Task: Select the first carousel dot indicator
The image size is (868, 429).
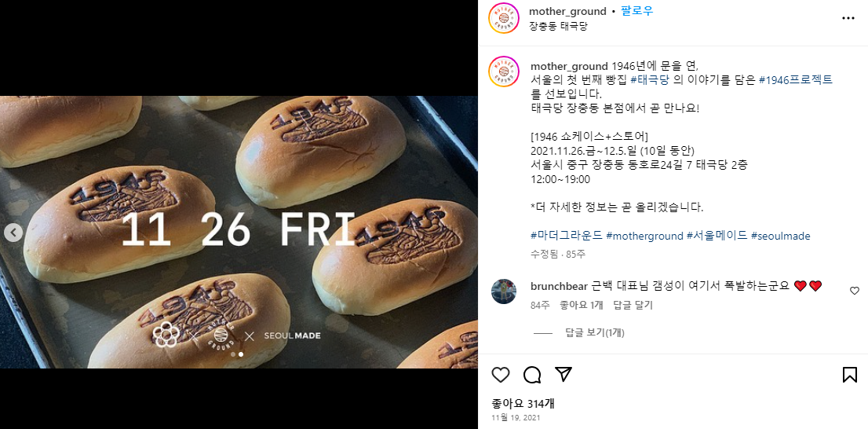Action: [x=233, y=354]
